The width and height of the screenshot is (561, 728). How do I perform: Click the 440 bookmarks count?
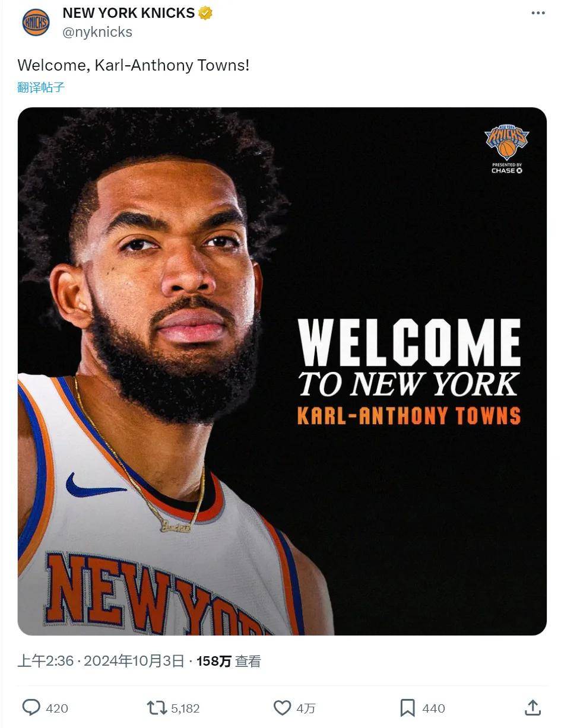(x=433, y=708)
